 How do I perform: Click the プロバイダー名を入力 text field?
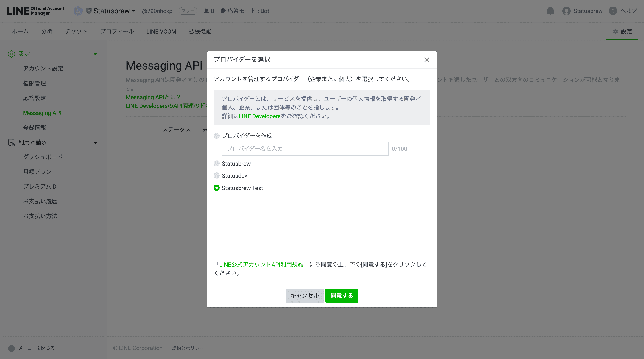point(305,149)
